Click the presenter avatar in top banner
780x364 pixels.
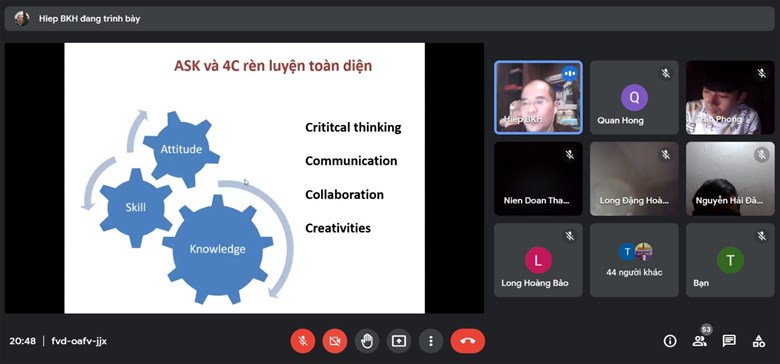click(21, 19)
